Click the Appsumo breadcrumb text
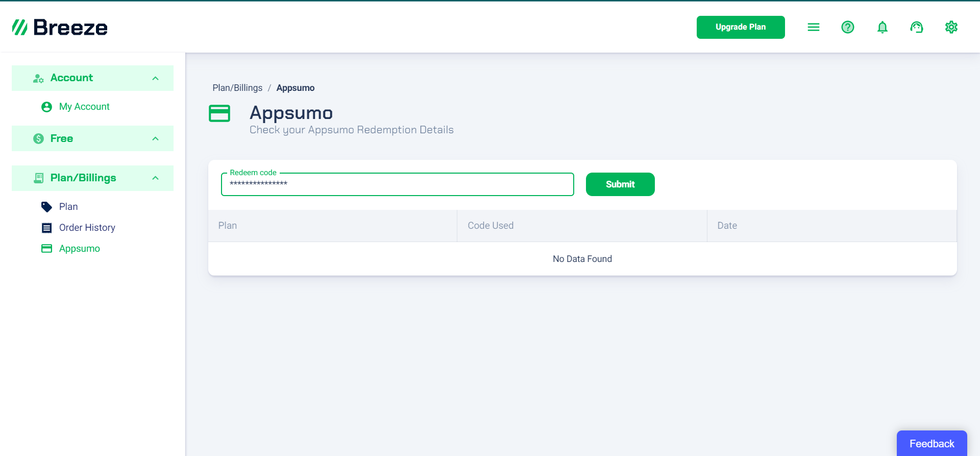980x456 pixels. point(296,88)
